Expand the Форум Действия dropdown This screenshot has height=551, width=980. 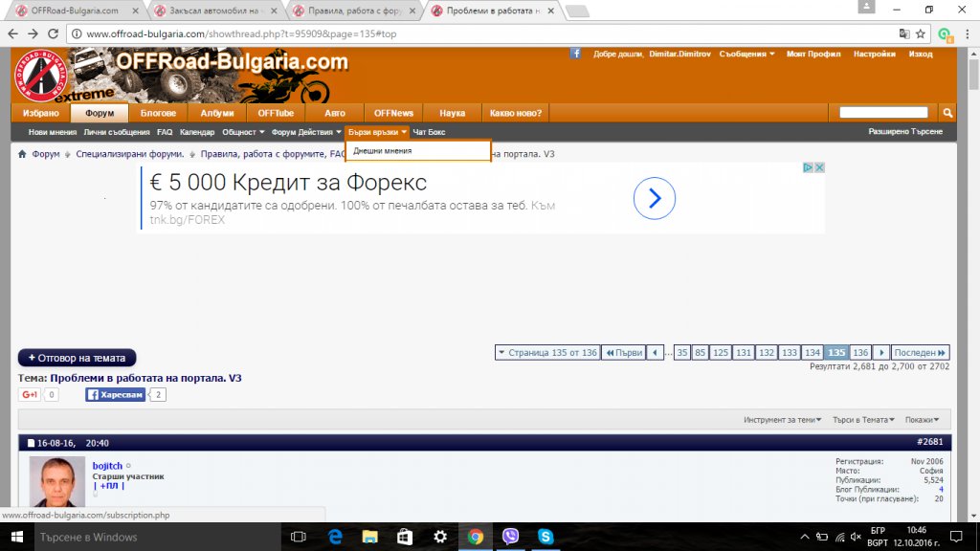[306, 132]
